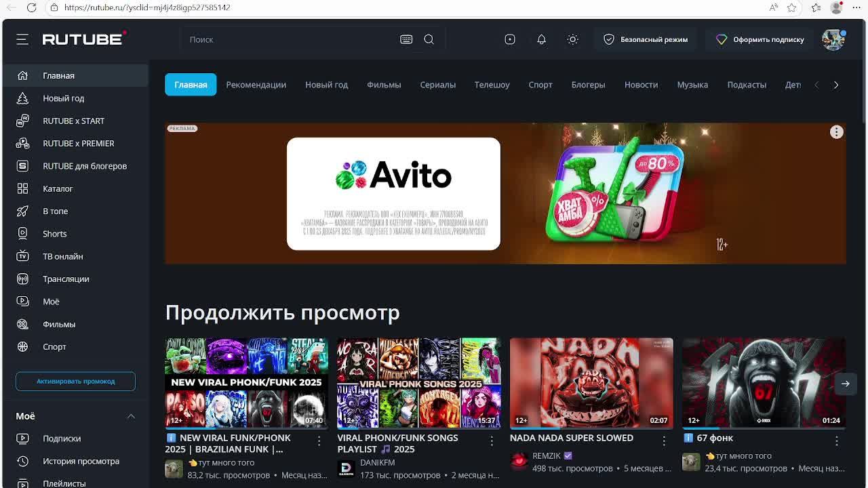
Task: Click Оформить подписку subscription button
Action: click(x=759, y=39)
